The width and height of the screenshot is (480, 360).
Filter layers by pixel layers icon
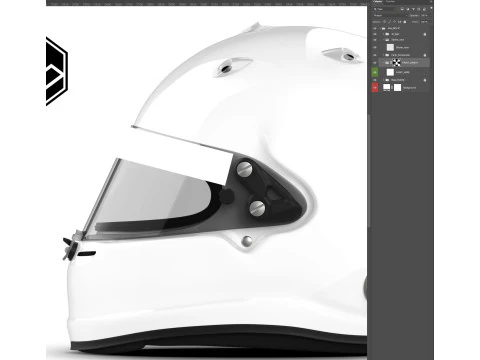(402, 9)
